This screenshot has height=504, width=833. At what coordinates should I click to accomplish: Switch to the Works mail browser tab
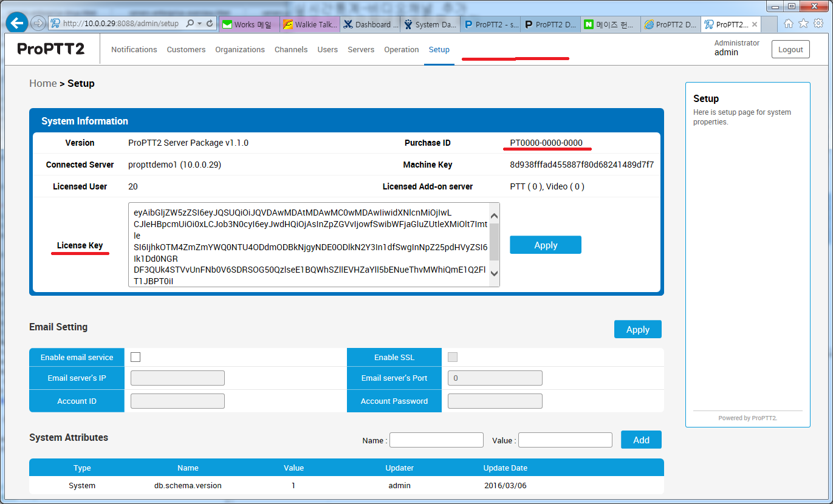pos(249,25)
